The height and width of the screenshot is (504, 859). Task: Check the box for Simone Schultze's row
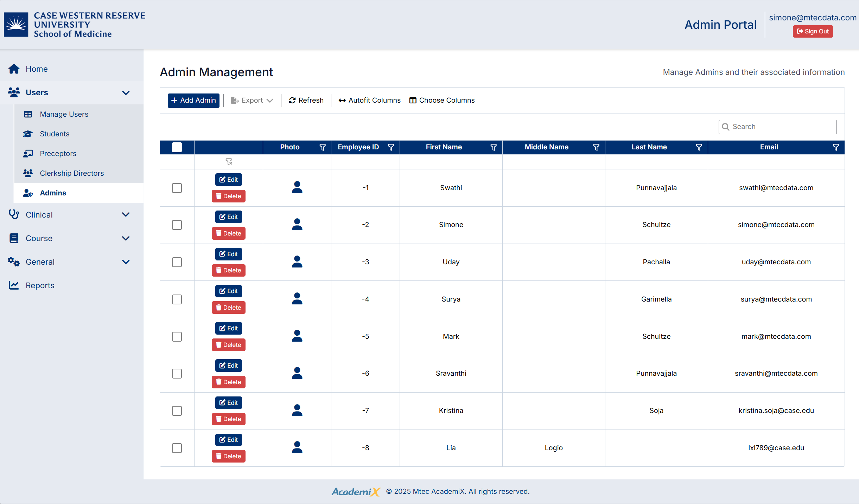coord(177,225)
